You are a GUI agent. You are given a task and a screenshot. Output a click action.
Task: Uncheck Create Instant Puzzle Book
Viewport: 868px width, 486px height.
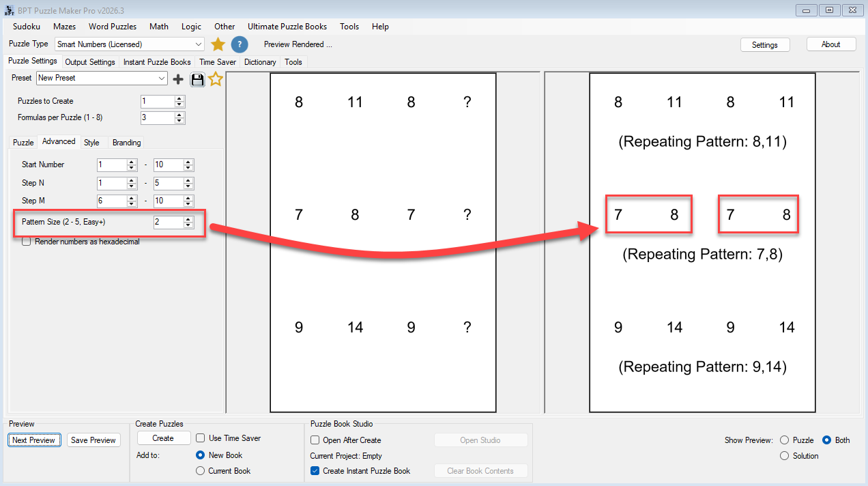point(315,471)
